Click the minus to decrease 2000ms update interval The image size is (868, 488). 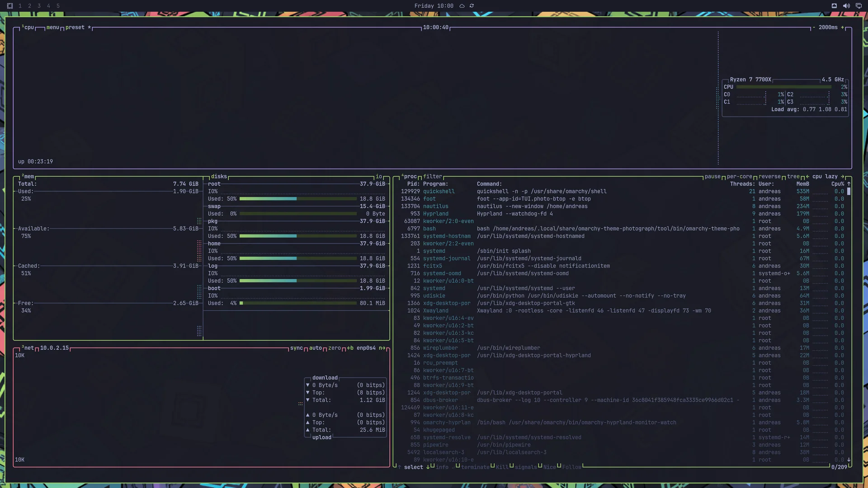pyautogui.click(x=814, y=28)
